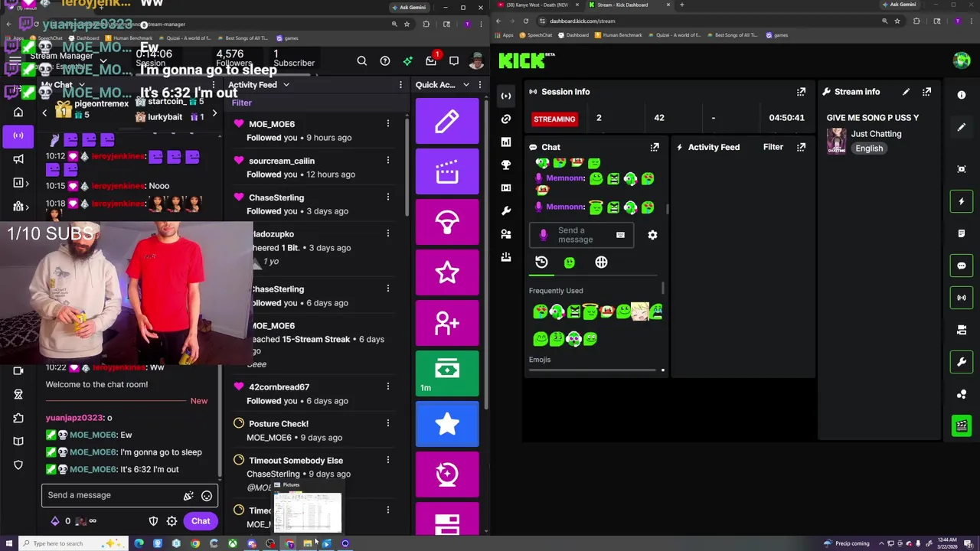Viewport: 980px width, 551px height.
Task: Open options menu for MOE_MOE6 follow event
Action: 388,124
